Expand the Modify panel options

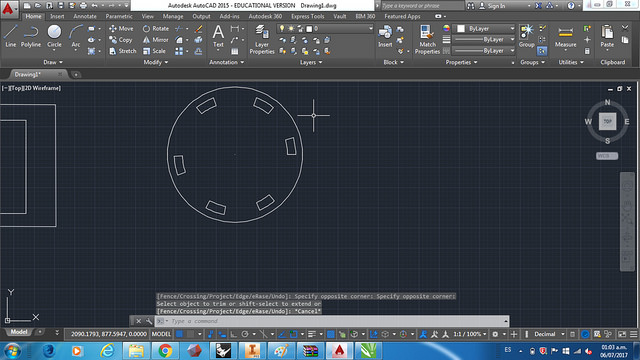click(x=156, y=62)
